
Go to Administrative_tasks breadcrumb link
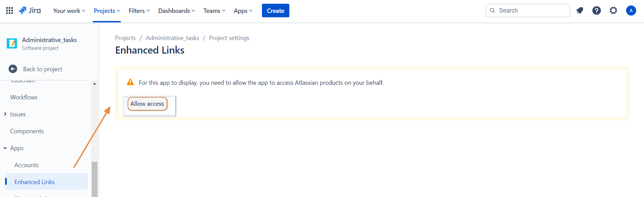[172, 38]
